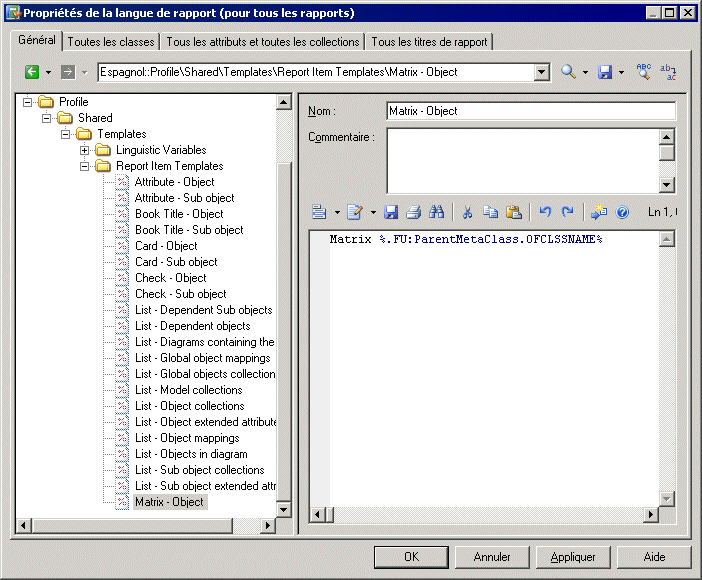702x580 pixels.
Task: Click the editor toolbar Save icon
Action: [x=391, y=212]
